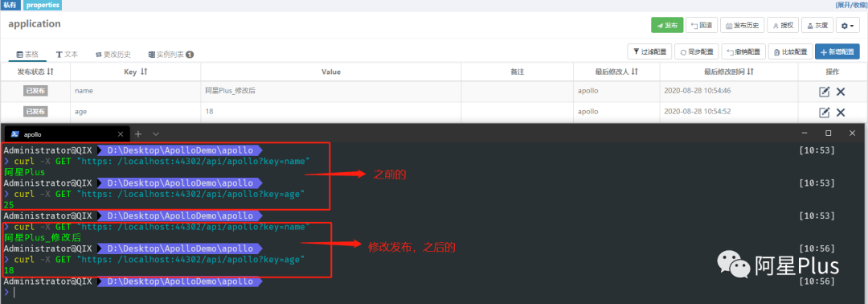The width and height of the screenshot is (868, 304).
Task: Open a new terminal tab
Action: click(x=138, y=134)
